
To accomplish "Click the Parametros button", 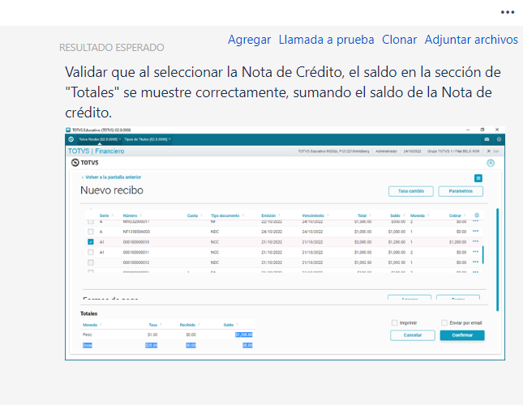I will [x=461, y=191].
